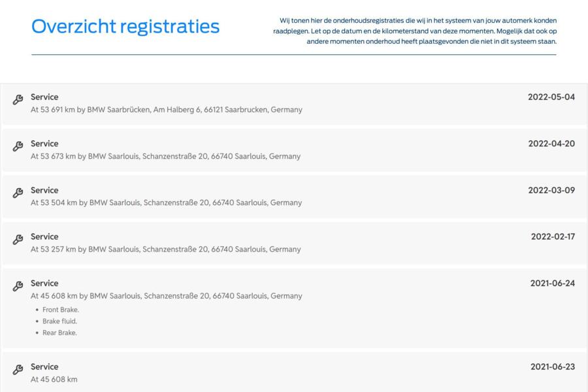Screen dimensions: 588x392
Task: Click the wrench icon for 2021-06-23 service
Action: [x=18, y=369]
